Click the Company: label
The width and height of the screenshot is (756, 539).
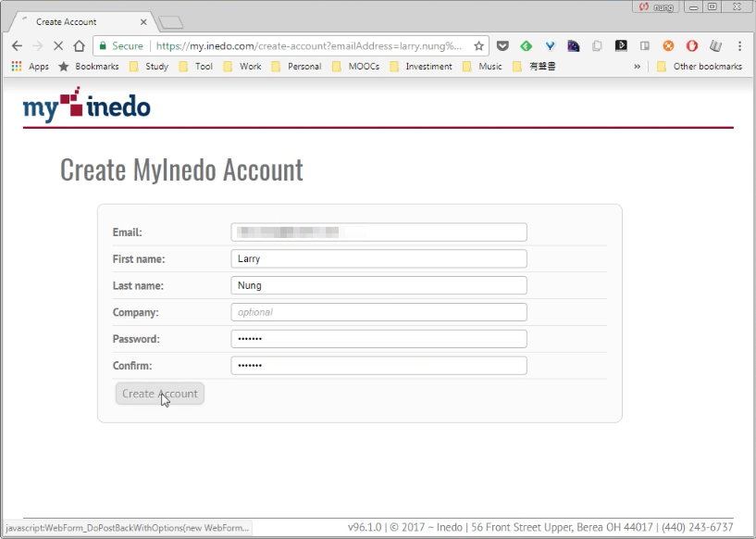click(x=135, y=312)
